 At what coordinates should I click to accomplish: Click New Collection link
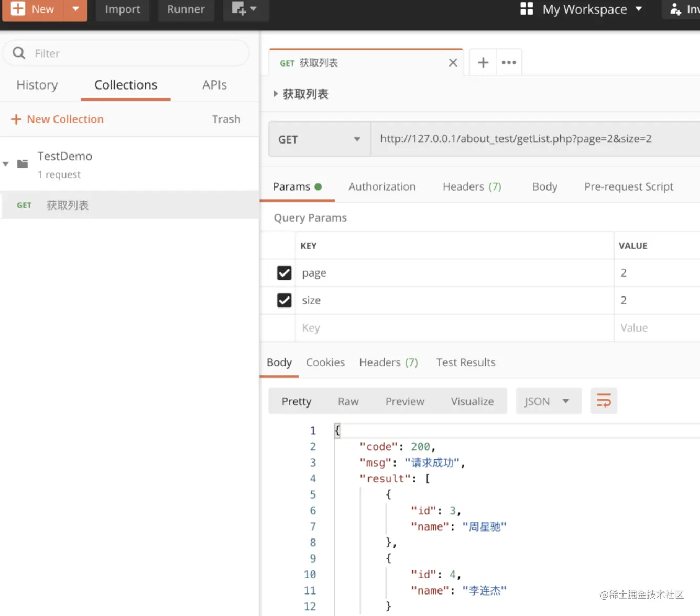point(65,119)
